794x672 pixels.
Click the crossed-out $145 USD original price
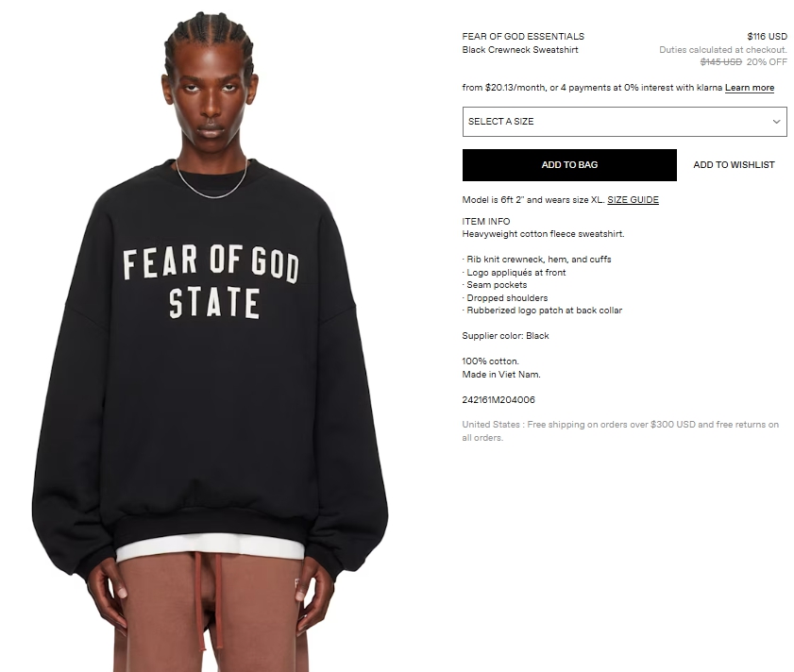pos(720,61)
